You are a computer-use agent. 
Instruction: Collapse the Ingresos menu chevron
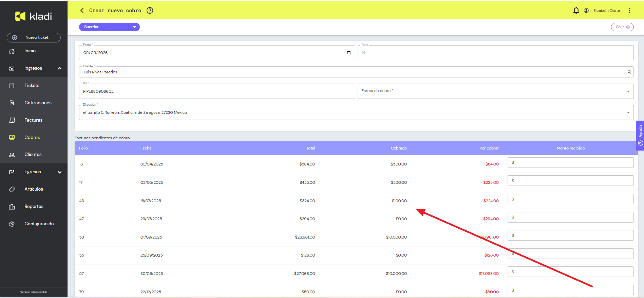click(x=60, y=68)
